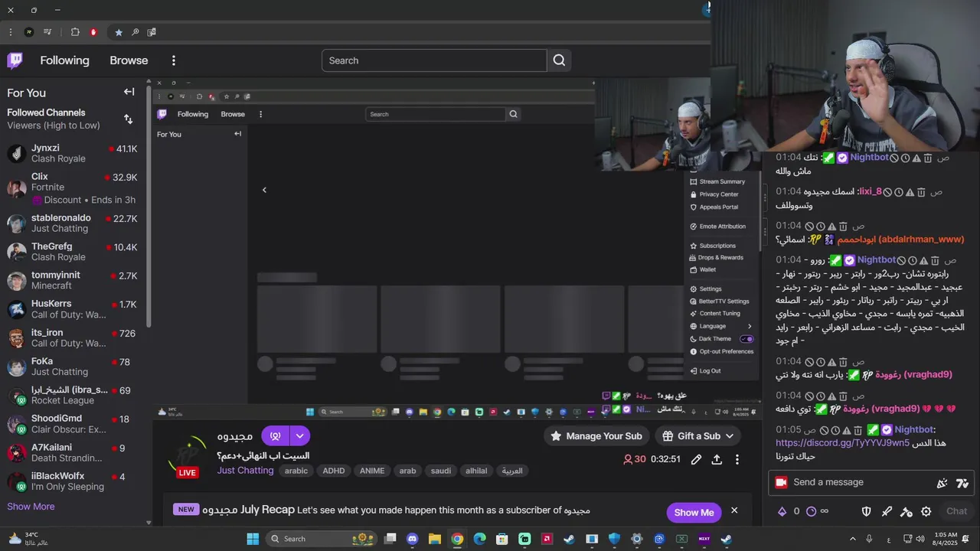
Task: Click the share stream icon
Action: click(x=717, y=459)
